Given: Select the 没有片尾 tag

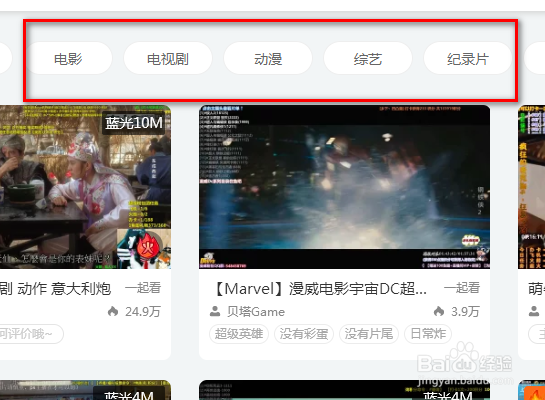Looking at the screenshot, I should (x=369, y=334).
